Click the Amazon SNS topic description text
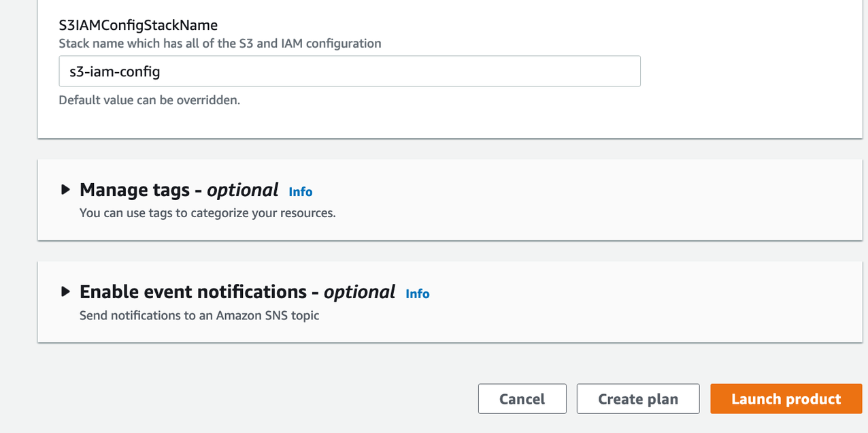 tap(199, 315)
